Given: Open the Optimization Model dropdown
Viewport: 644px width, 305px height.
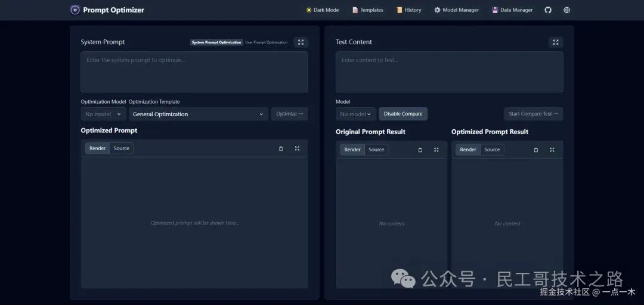Looking at the screenshot, I should [103, 114].
